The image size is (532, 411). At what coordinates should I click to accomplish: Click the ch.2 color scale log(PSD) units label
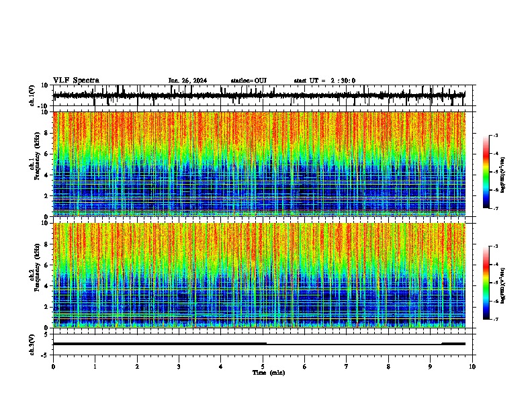pos(502,285)
